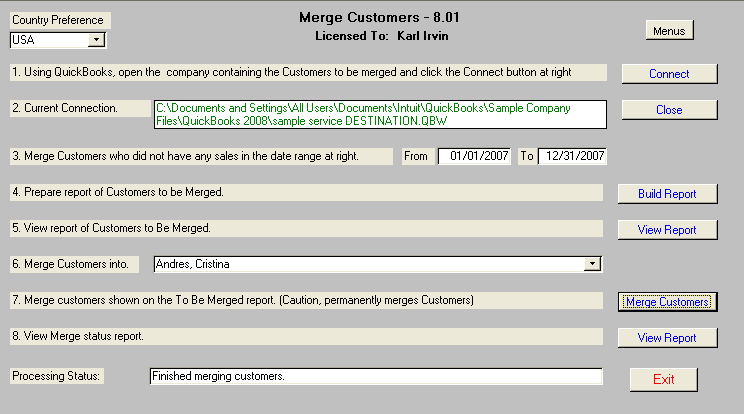Click the Merge Customers button

tap(667, 302)
